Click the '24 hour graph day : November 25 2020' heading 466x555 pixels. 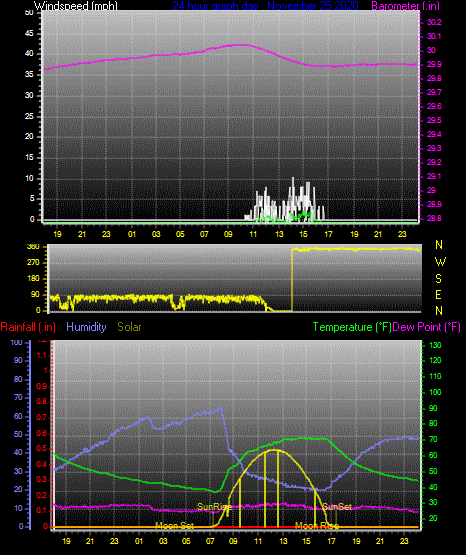point(265,6)
